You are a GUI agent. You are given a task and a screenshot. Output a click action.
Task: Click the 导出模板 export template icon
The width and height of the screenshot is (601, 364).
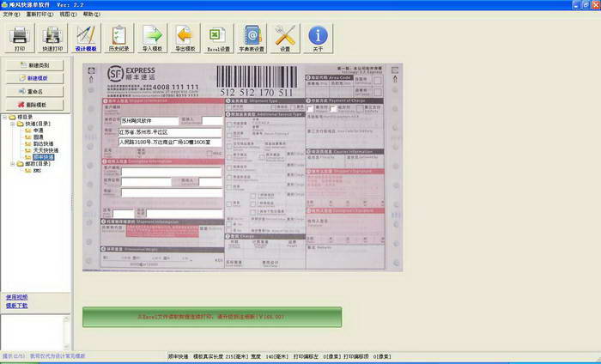click(x=185, y=38)
